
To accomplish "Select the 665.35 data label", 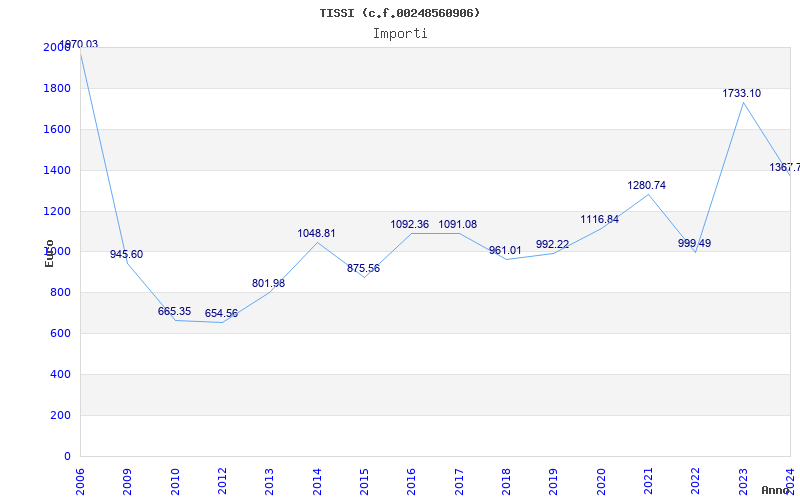I will pos(174,311).
